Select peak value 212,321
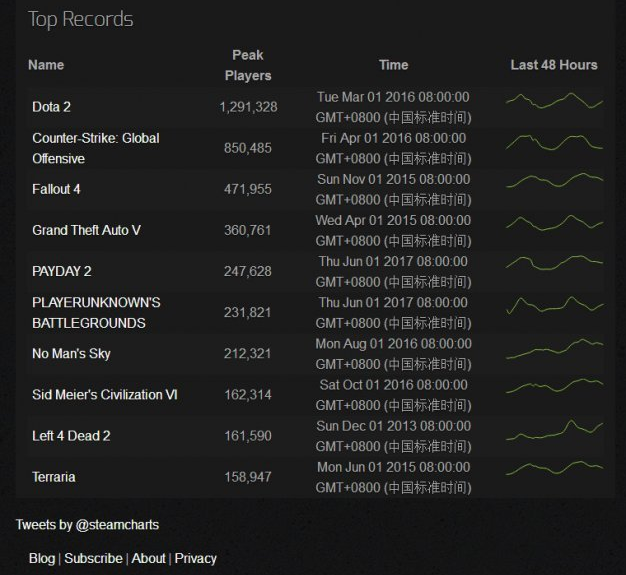 [248, 354]
